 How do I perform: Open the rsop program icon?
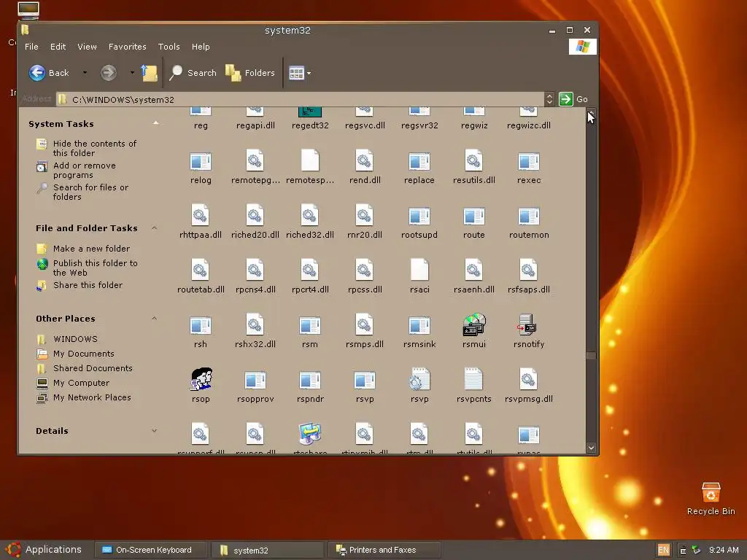tap(201, 380)
